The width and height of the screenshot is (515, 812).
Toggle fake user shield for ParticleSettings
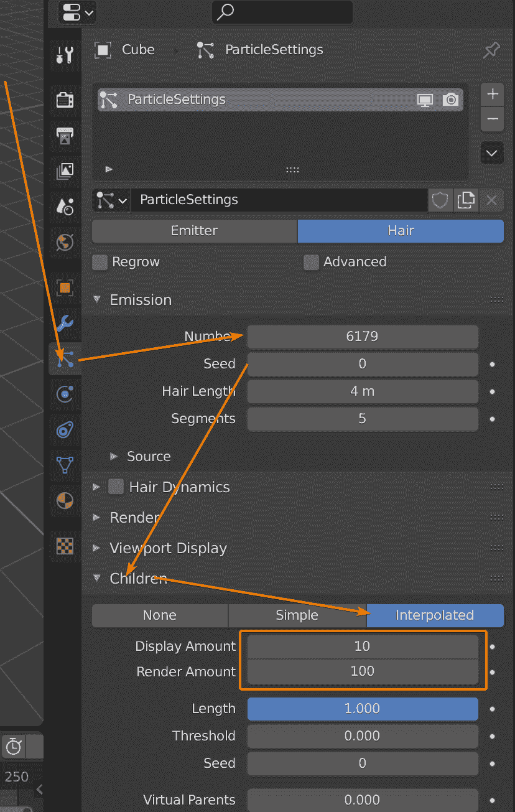tap(440, 200)
